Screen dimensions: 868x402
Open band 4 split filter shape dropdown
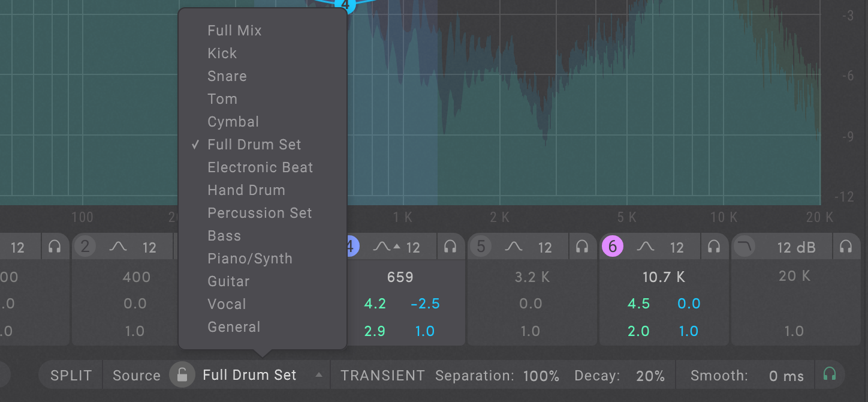tap(387, 247)
